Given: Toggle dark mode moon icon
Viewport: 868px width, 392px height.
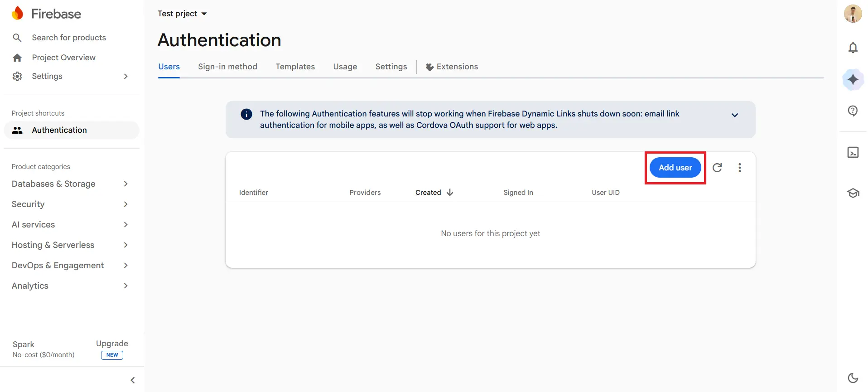Looking at the screenshot, I should point(853,377).
